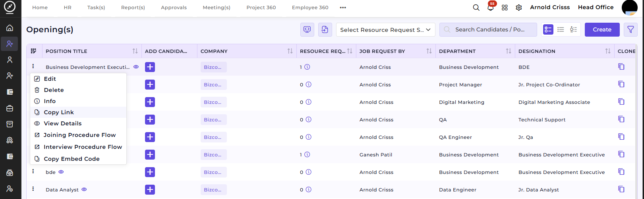This screenshot has width=644, height=199.
Task: Open the settings gear icon
Action: (x=518, y=8)
